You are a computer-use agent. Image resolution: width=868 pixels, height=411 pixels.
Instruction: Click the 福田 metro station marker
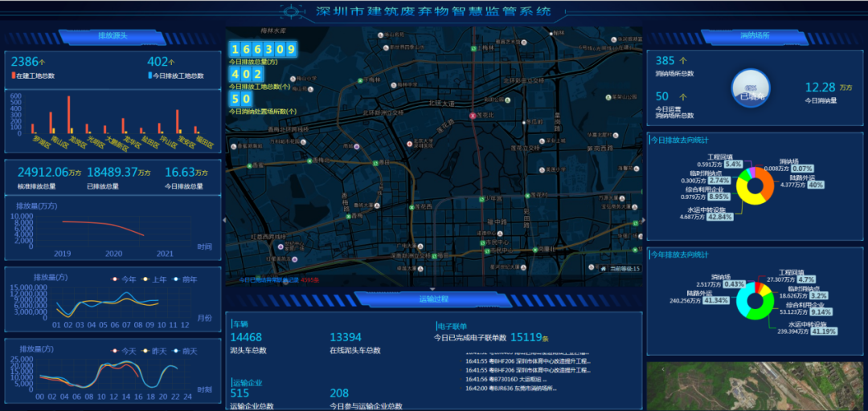pos(435,255)
